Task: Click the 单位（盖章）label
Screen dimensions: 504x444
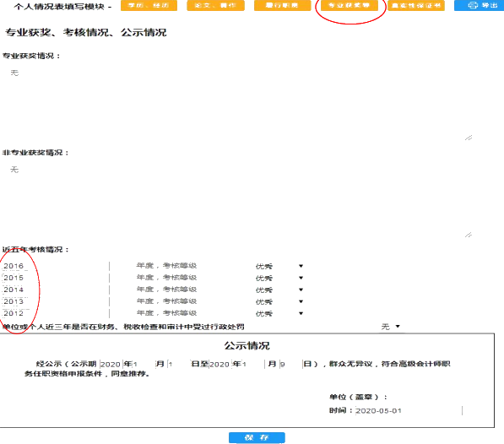Action: tap(358, 397)
